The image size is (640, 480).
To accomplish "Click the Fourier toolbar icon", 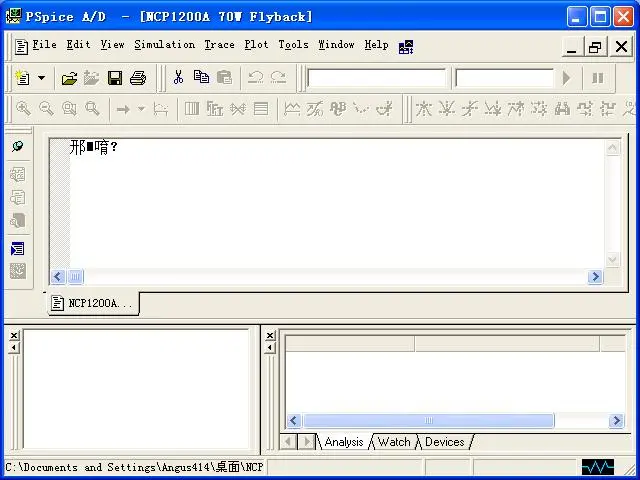I will click(215, 109).
